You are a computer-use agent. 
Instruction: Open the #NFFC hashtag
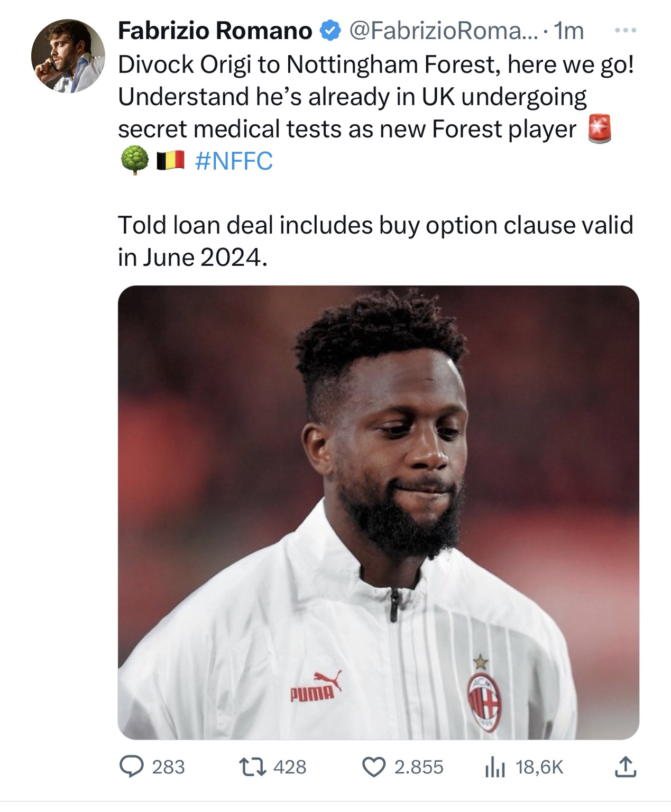point(234,161)
